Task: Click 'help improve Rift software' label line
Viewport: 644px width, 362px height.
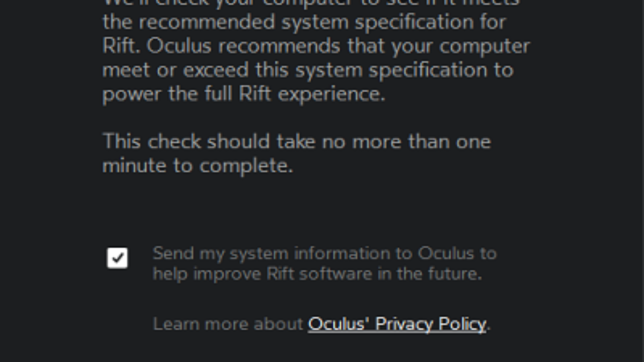Action: pos(317,274)
